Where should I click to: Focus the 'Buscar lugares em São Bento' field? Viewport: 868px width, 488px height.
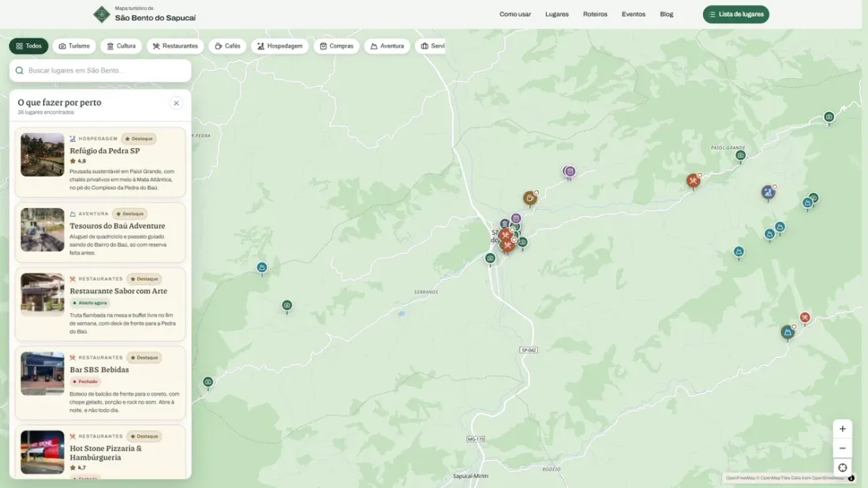click(x=100, y=71)
